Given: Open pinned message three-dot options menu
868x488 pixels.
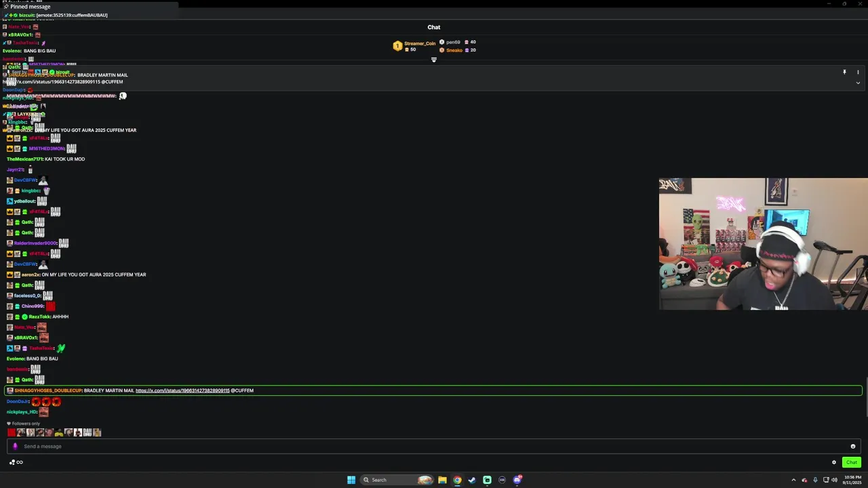Looking at the screenshot, I should (x=858, y=72).
